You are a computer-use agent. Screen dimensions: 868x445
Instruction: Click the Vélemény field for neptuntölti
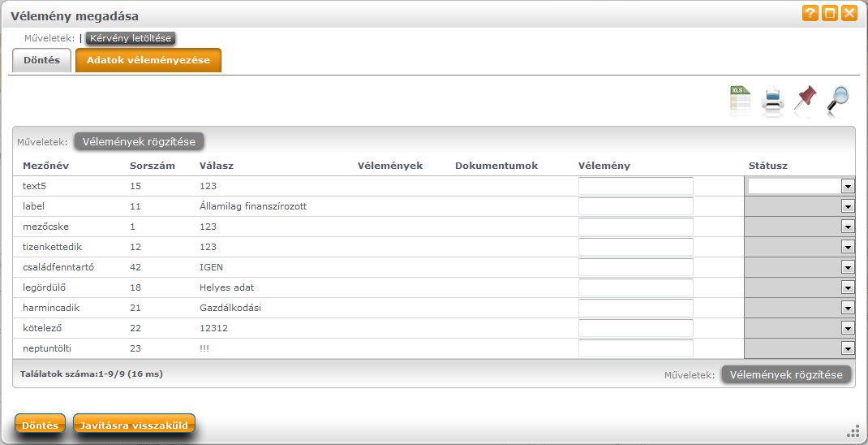(x=635, y=348)
